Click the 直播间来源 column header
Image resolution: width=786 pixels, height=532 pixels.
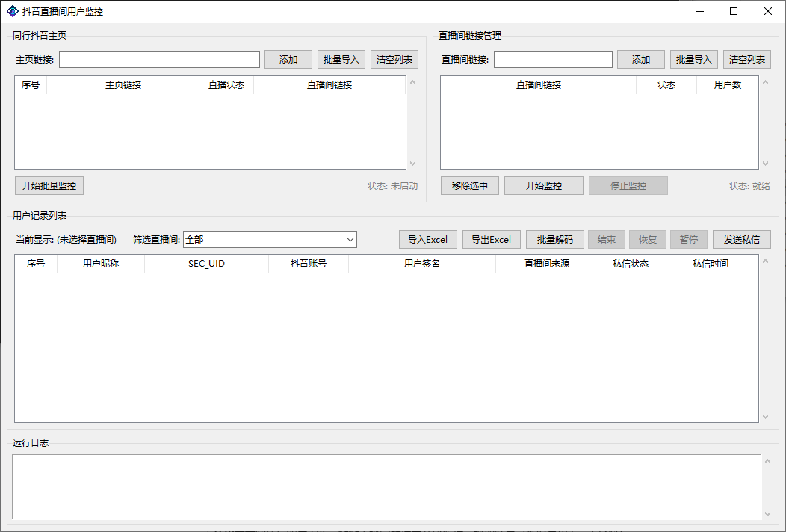coord(547,264)
